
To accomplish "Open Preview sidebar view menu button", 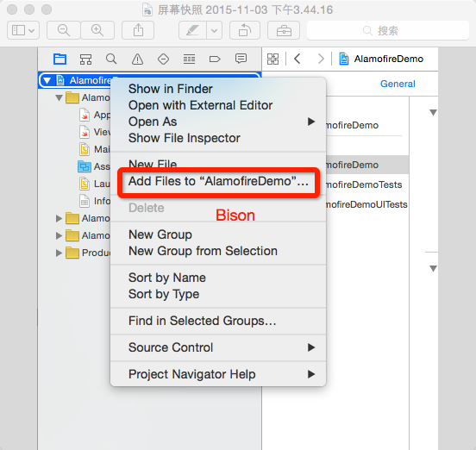I will 23,30.
